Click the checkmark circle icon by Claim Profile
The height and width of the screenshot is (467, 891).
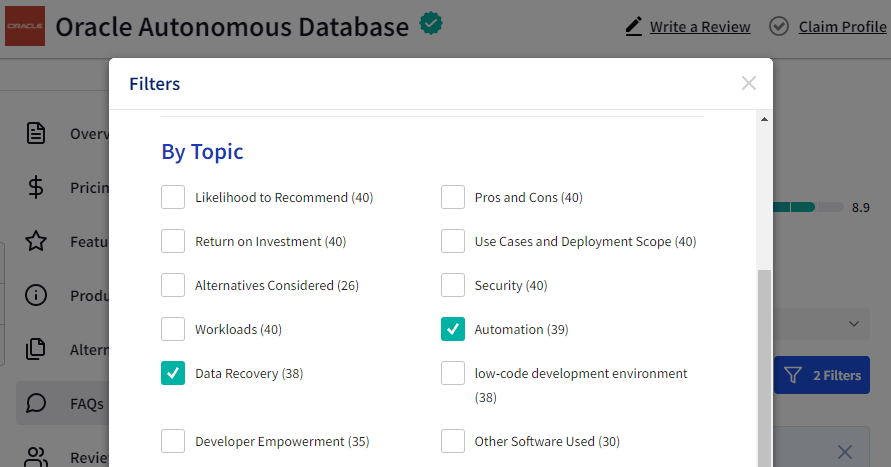click(778, 26)
